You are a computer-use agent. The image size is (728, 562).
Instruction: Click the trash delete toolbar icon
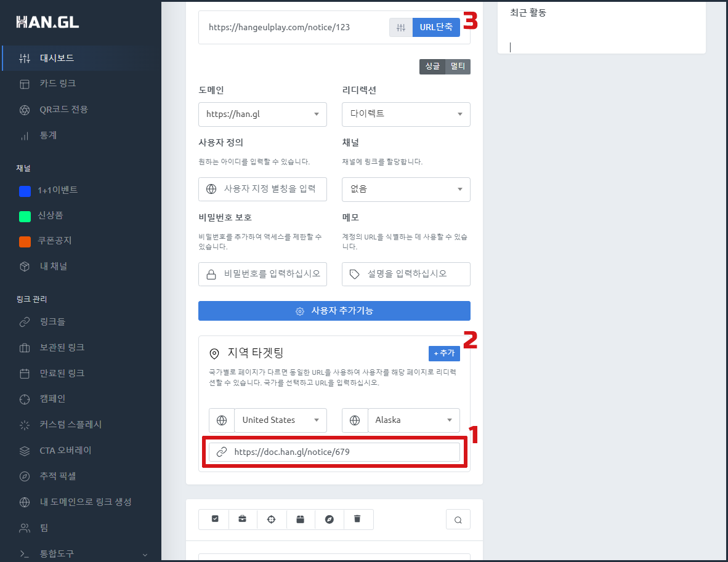pos(357,519)
